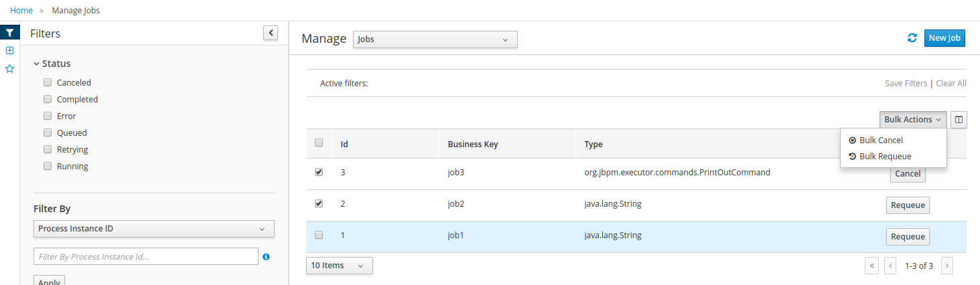Click the filter funnel sidebar icon

tap(9, 33)
